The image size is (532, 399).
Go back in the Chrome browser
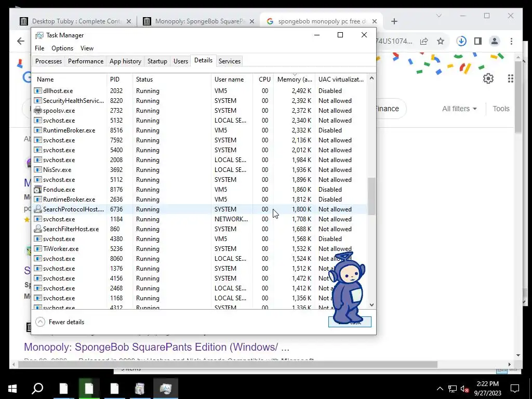tap(21, 41)
